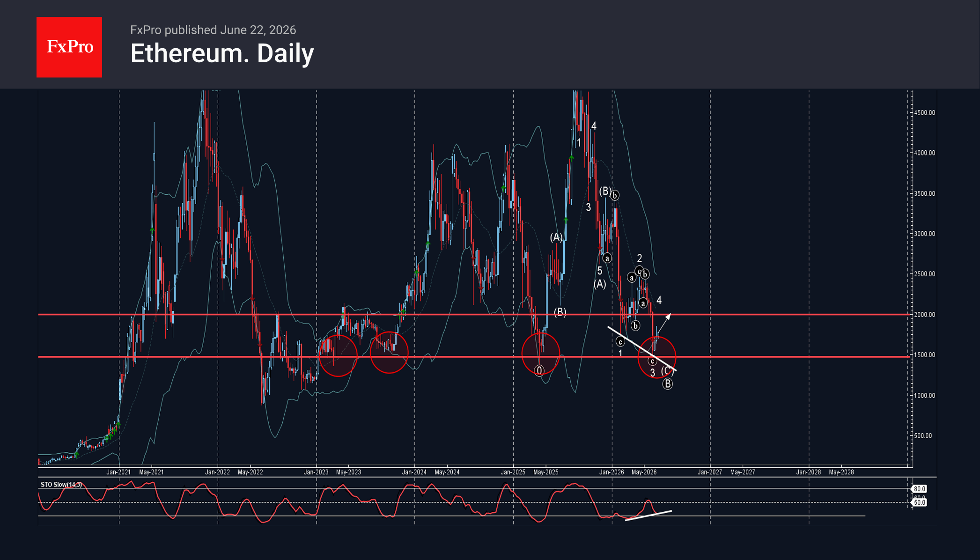Click the Jan-2027 date axis label

coord(710,472)
